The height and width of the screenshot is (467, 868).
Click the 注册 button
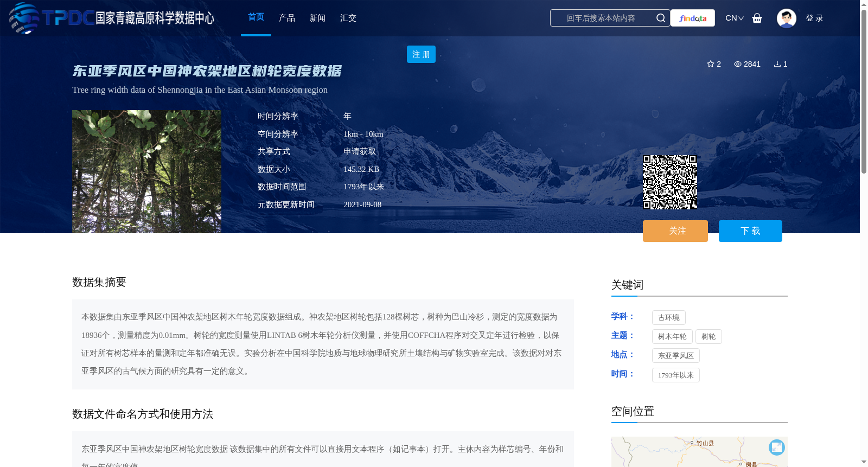pos(421,54)
